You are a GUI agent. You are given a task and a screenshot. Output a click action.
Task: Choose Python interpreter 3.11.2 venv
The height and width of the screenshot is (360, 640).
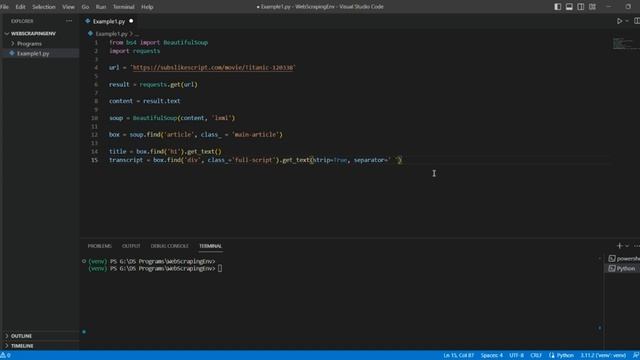pyautogui.click(x=603, y=356)
